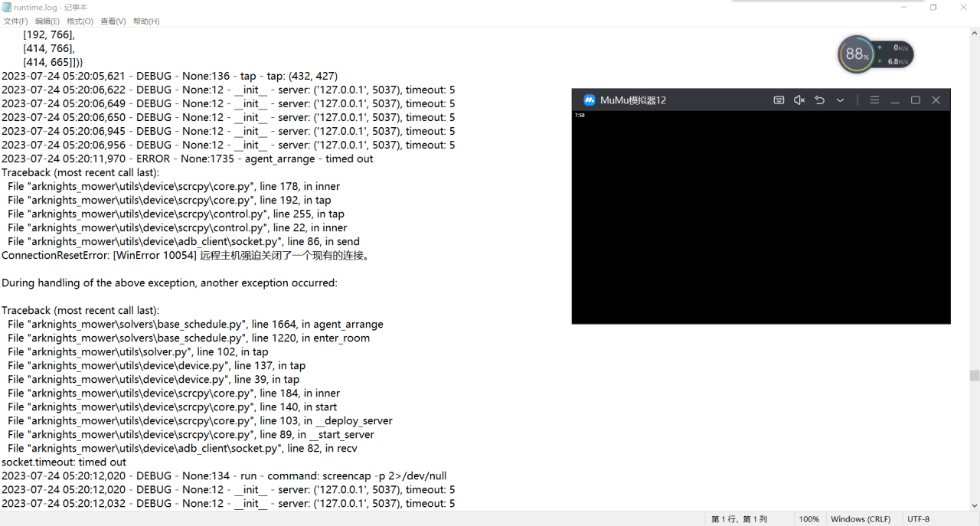The image size is (980, 526).
Task: Open the 帮助(H) menu
Action: pyautogui.click(x=145, y=21)
